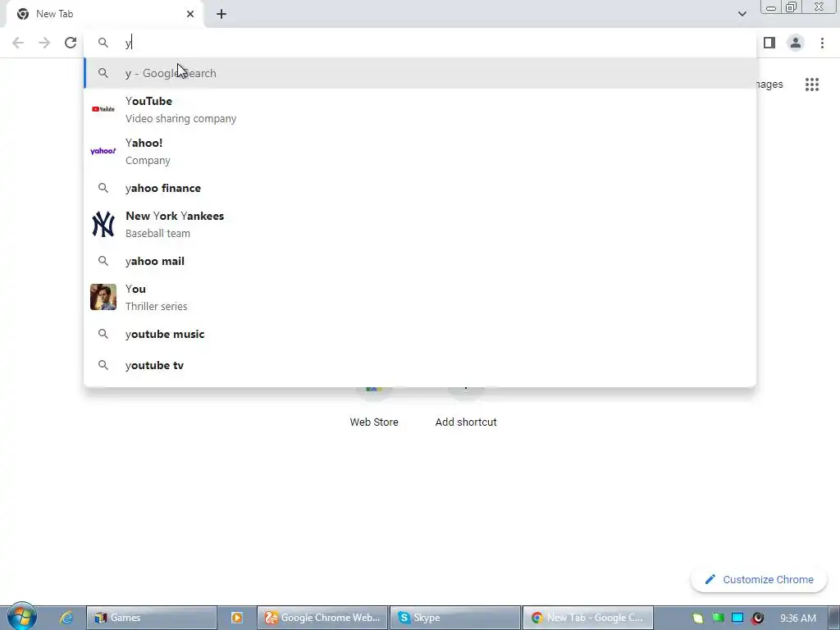Screen dimensions: 840x630
Task: Select the 'youtube tv' suggestion
Action: tap(420, 365)
